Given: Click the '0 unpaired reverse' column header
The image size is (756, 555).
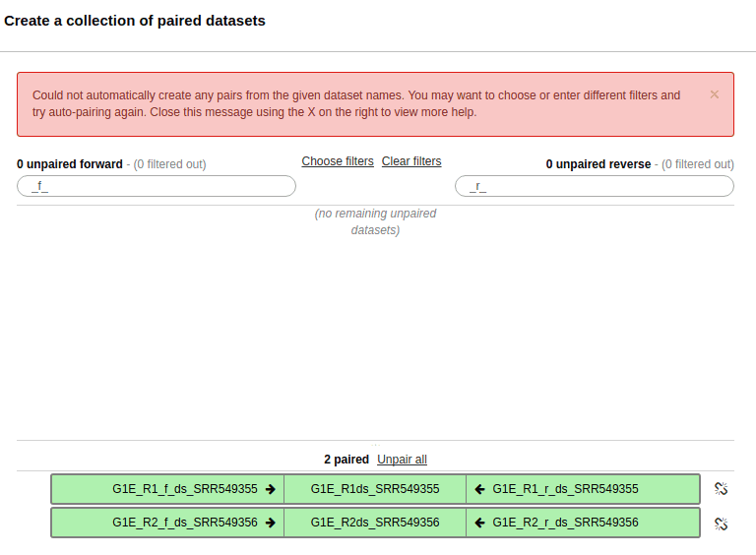Looking at the screenshot, I should 598,164.
